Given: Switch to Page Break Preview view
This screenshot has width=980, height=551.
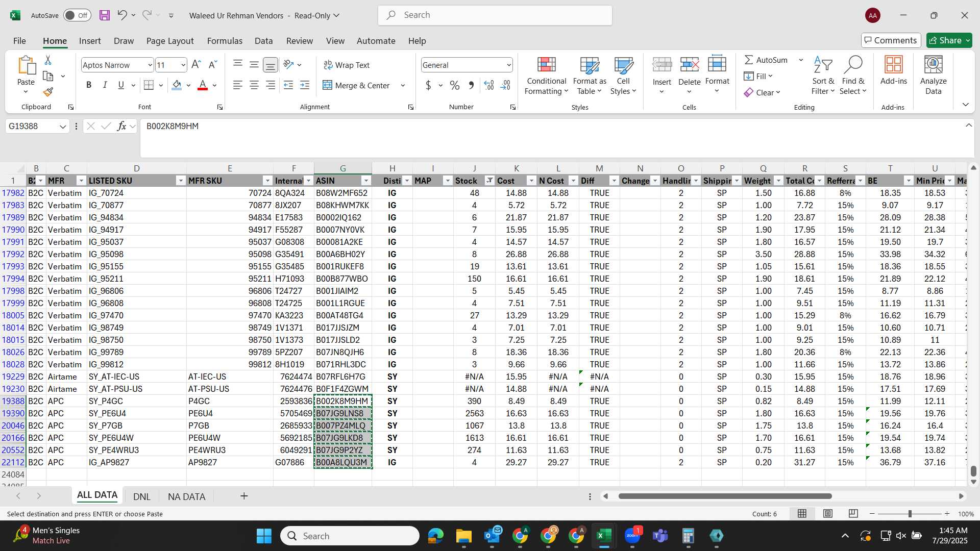Looking at the screenshot, I should (853, 514).
